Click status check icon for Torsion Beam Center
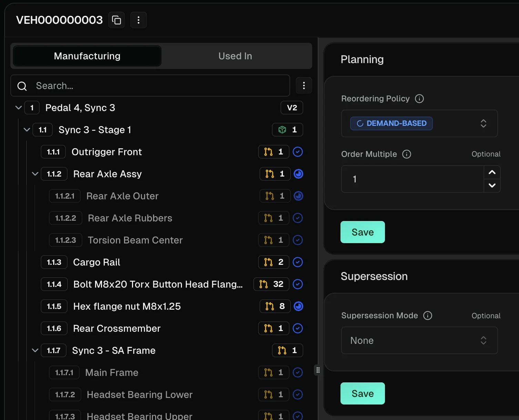 point(298,240)
